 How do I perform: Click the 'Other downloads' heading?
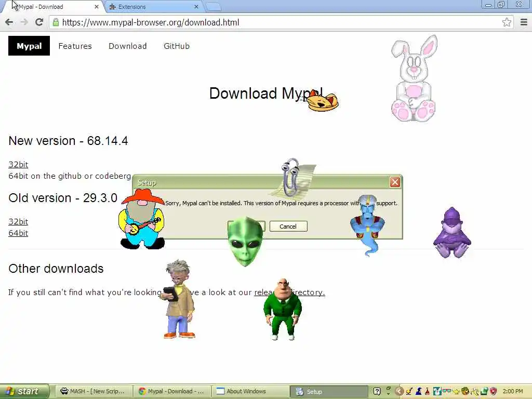click(56, 269)
